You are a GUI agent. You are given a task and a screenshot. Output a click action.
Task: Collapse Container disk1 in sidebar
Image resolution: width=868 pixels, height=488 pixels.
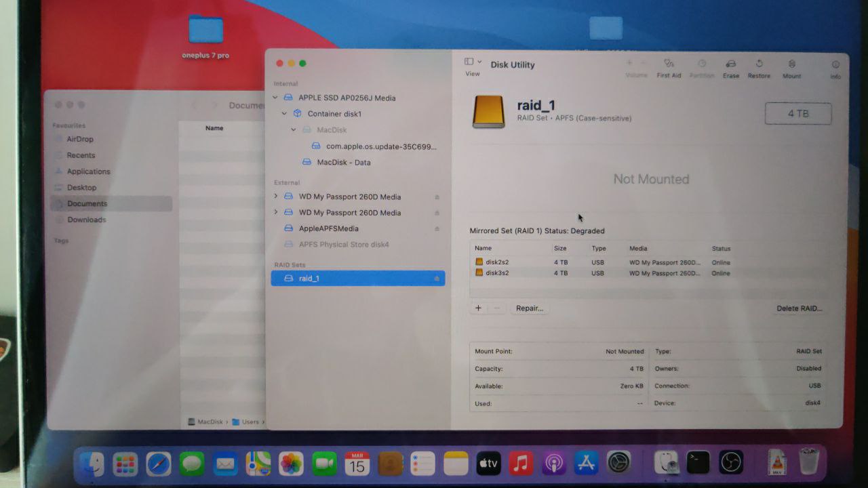click(x=284, y=114)
